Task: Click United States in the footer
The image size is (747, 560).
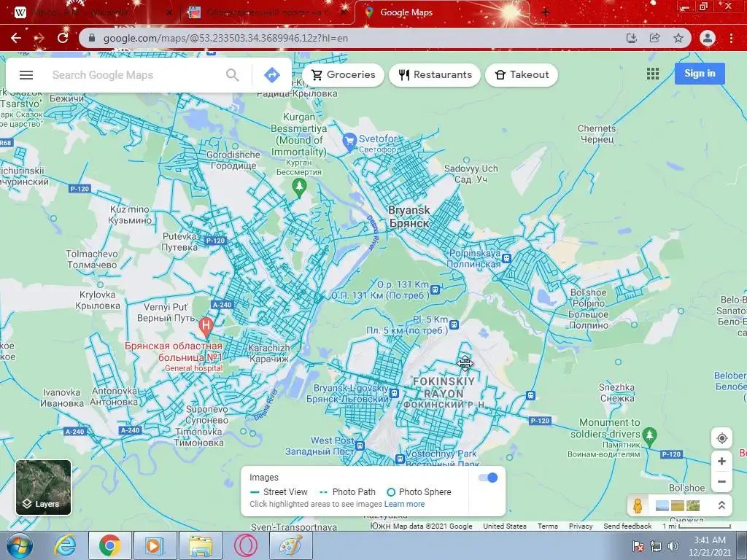Action: pyautogui.click(x=505, y=526)
